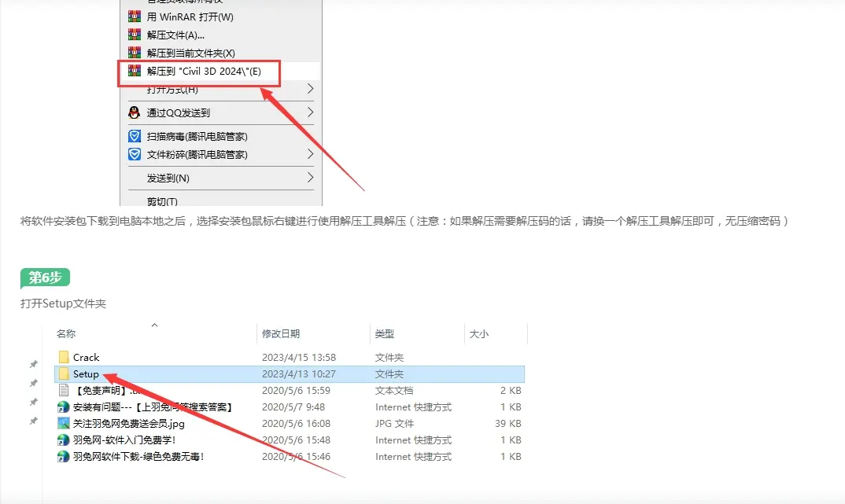The image size is (845, 504).
Task: Click the Crack folder icon
Action: tap(64, 357)
